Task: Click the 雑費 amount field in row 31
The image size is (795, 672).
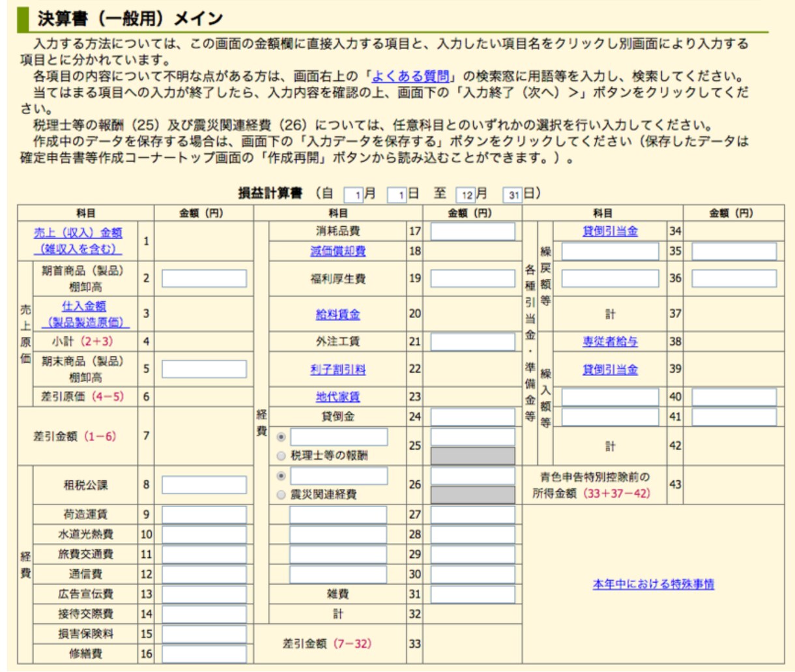Action: [472, 594]
